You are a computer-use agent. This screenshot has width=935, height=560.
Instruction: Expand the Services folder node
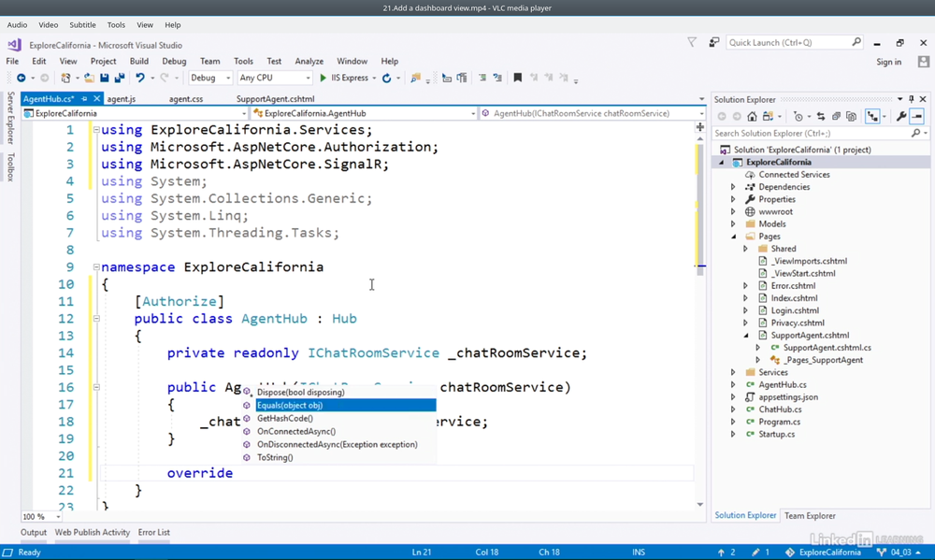[x=733, y=372]
